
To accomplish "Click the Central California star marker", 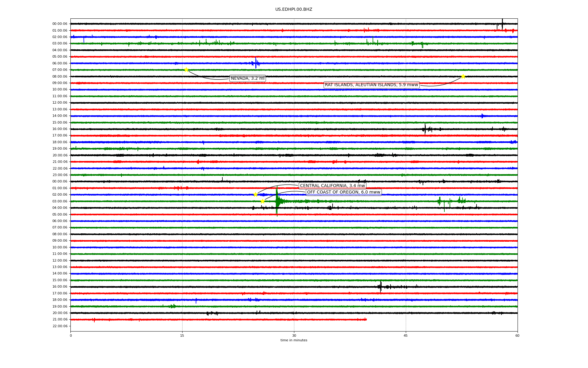I will [255, 194].
